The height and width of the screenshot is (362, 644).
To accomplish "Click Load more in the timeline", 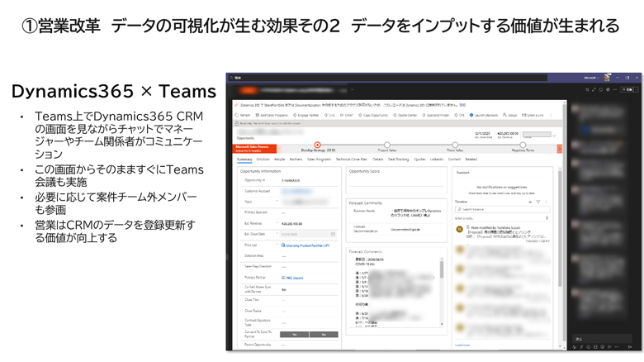I will 462,345.
